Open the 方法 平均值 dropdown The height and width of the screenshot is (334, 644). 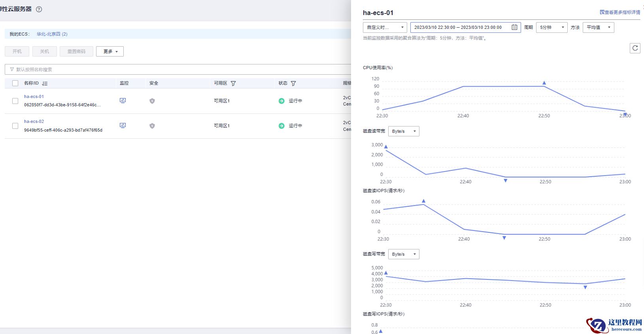pyautogui.click(x=598, y=27)
